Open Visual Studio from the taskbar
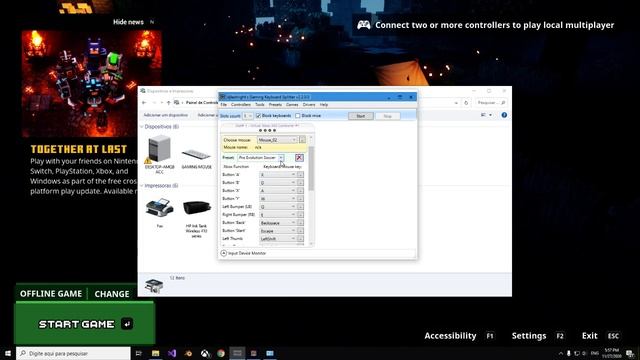Screen dimensions: 640x360 [172, 353]
